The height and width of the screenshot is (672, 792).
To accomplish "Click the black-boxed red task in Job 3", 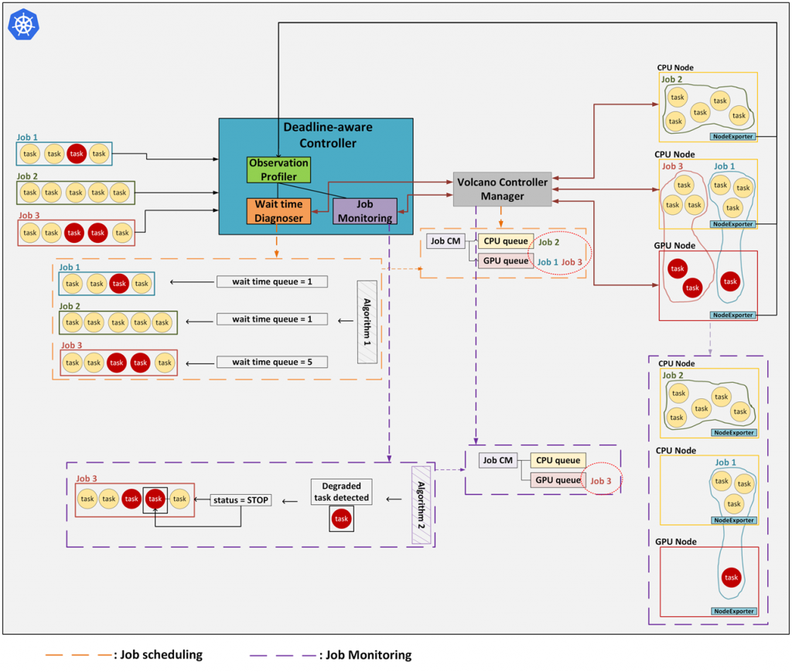I will coord(155,500).
